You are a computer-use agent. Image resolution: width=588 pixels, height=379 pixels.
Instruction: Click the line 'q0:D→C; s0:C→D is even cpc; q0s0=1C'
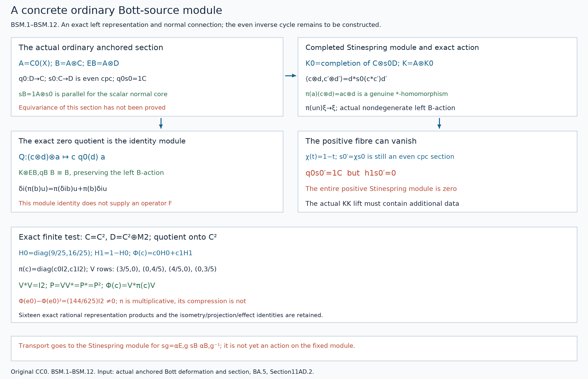pos(83,79)
